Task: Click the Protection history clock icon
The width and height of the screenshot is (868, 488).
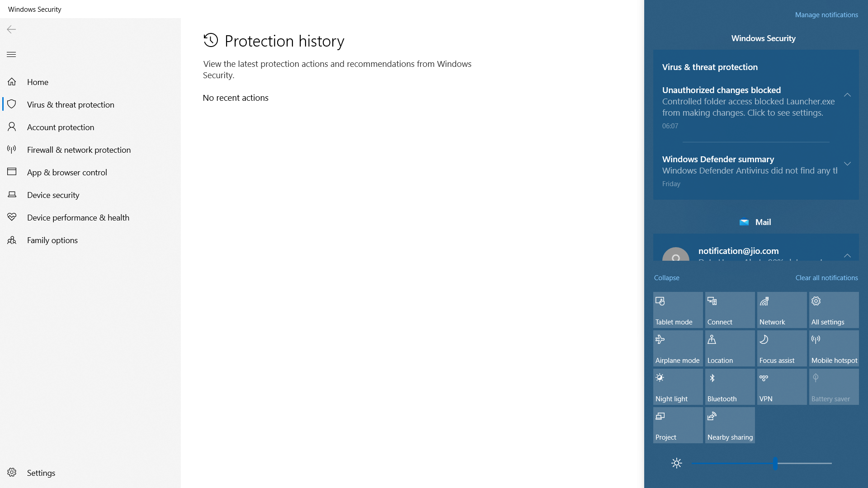Action: tap(211, 40)
